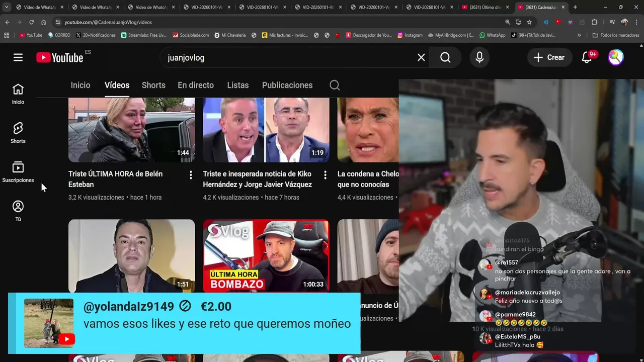This screenshot has width=644, height=362.
Task: Open MyAirBridge.com bookmark
Action: pos(451,35)
